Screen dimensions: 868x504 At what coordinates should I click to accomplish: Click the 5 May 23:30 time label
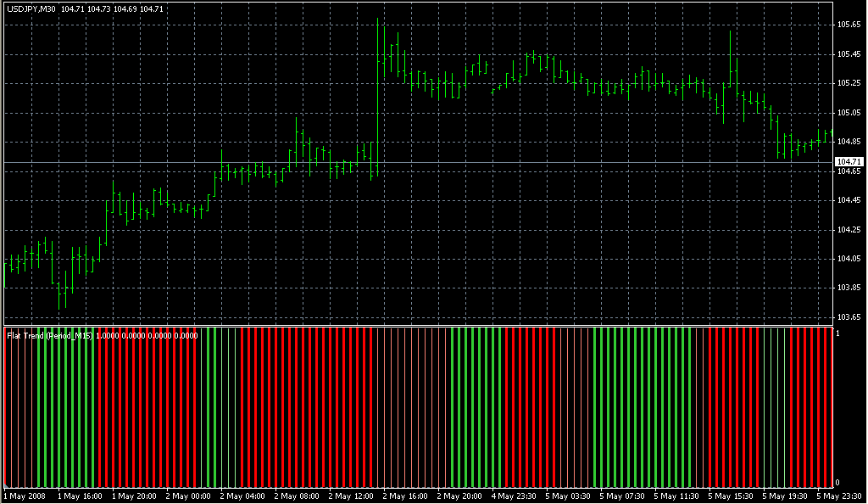click(x=839, y=496)
